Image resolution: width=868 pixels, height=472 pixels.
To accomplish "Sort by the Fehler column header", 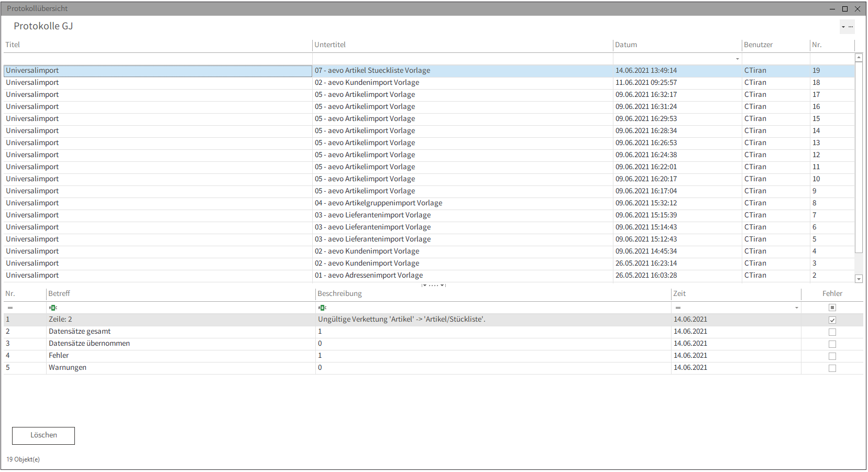I will pos(832,294).
